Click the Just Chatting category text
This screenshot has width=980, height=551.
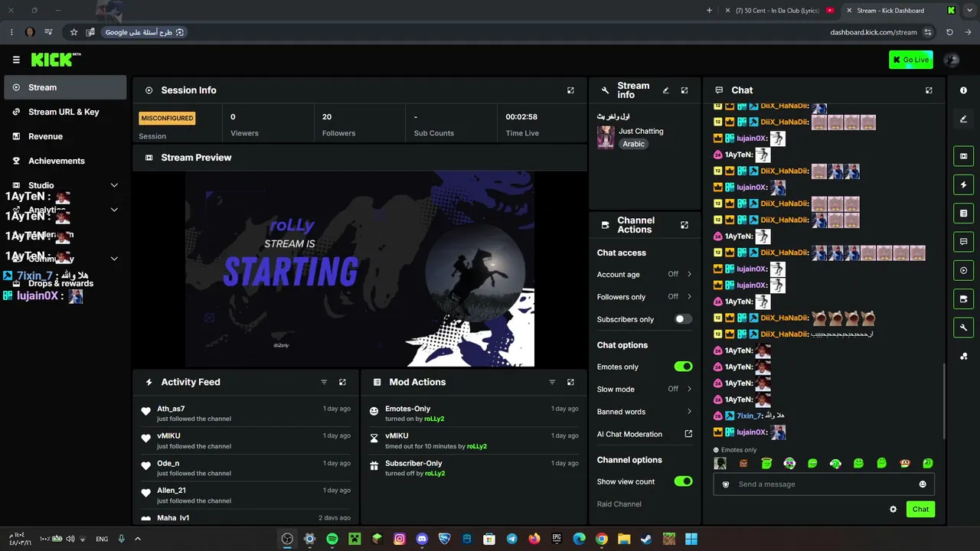(641, 131)
